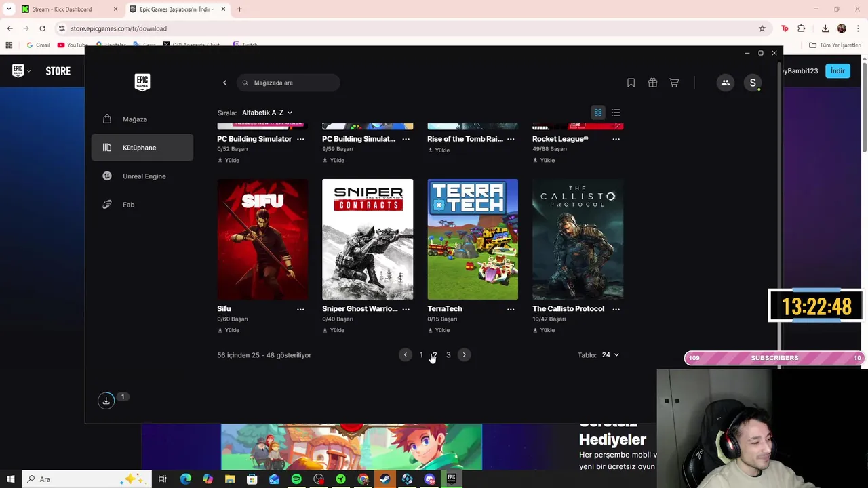This screenshot has width=868, height=488.
Task: Select Kütüphane in the sidebar
Action: pyautogui.click(x=142, y=148)
